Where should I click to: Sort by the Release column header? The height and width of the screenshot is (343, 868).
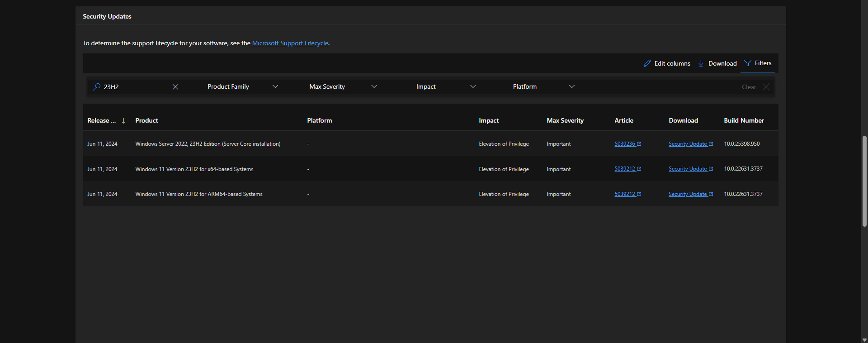click(x=102, y=120)
